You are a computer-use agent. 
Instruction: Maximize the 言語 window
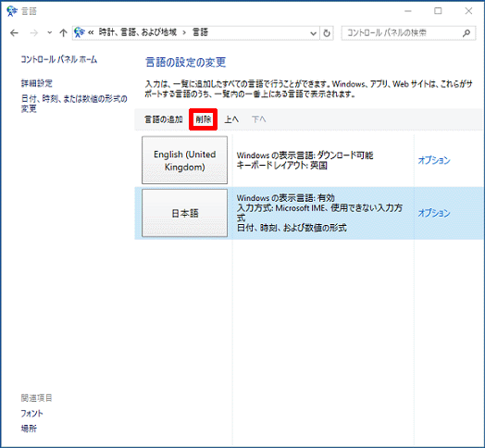pyautogui.click(x=438, y=11)
